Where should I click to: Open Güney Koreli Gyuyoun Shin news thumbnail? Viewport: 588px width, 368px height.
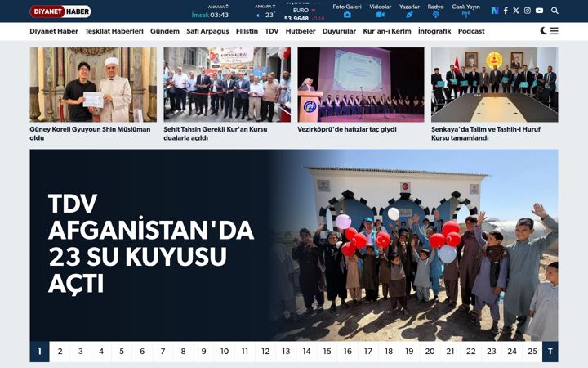click(93, 84)
